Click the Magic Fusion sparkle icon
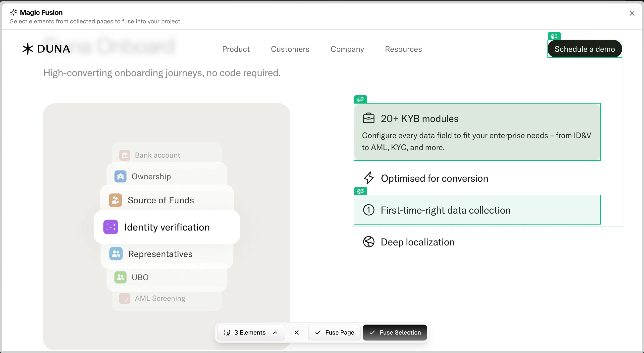Image resolution: width=644 pixels, height=353 pixels. (13, 12)
